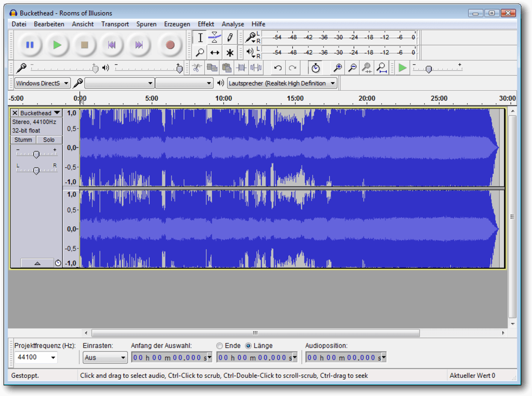Click the Cut scissors icon
Viewport: 532px width, 396px height.
[197, 68]
